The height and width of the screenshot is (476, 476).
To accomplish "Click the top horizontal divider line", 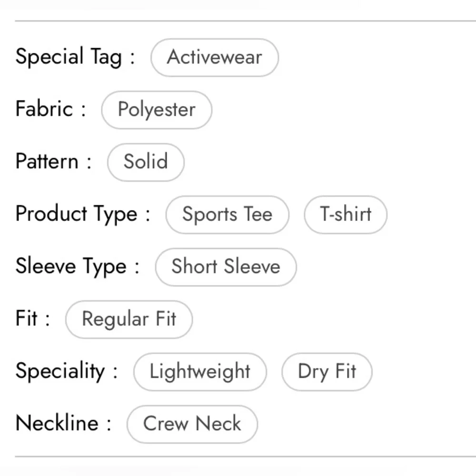I will tap(245, 21).
